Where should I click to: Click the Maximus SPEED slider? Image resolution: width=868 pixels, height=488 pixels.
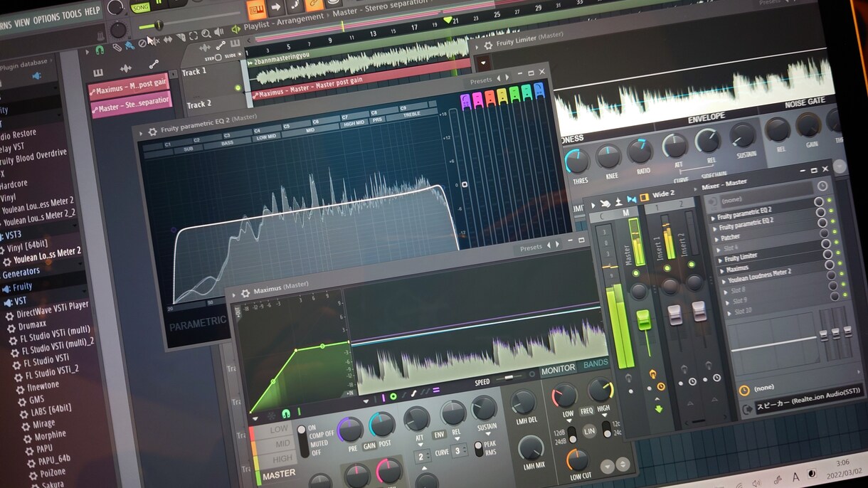point(510,378)
